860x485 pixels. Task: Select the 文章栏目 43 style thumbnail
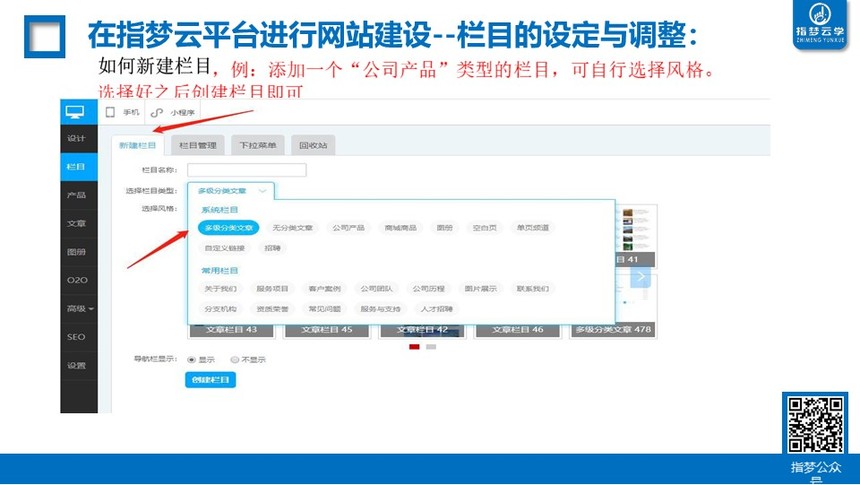pos(231,330)
